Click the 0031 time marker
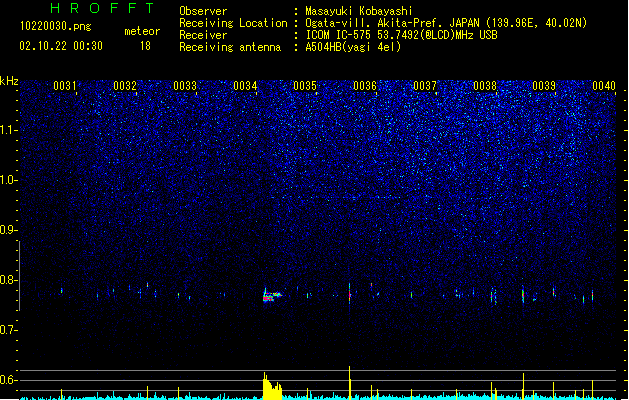629x400 pixels. (65, 86)
